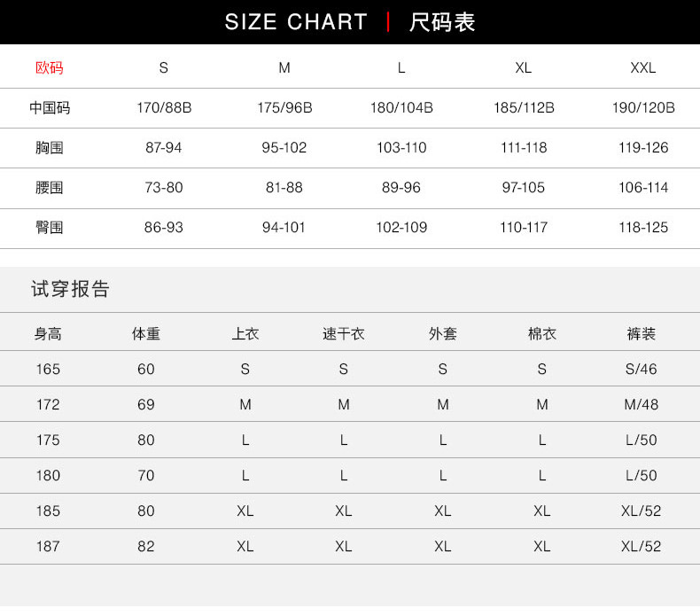
Task: Click the S/46 pants size cell
Action: (641, 369)
